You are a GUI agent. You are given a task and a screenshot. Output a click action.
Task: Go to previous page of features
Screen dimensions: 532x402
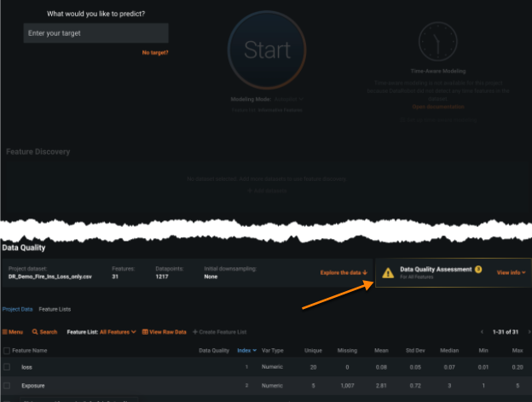pos(482,332)
